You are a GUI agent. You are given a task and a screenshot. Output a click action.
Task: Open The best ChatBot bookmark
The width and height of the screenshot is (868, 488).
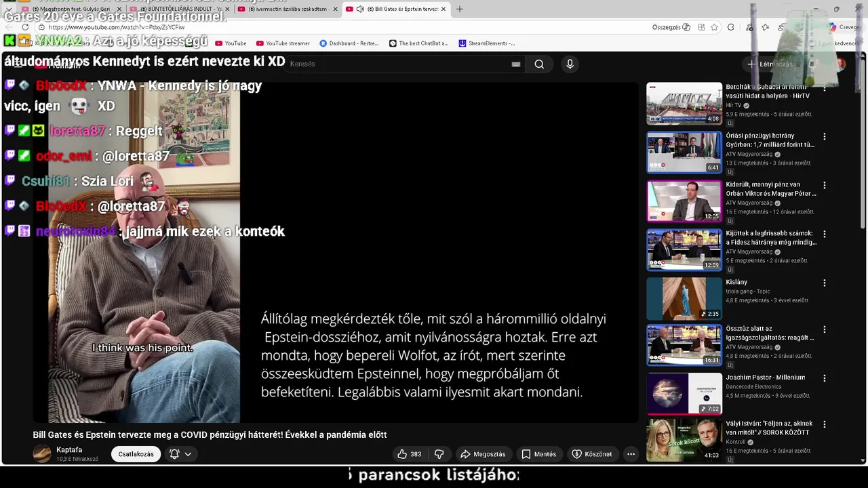point(418,43)
